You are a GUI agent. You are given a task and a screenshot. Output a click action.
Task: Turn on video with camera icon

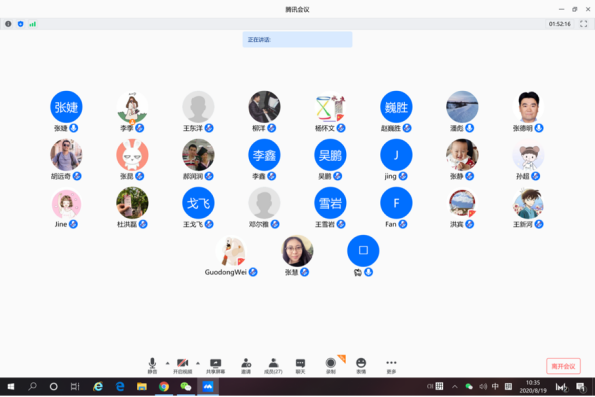pyautogui.click(x=183, y=365)
